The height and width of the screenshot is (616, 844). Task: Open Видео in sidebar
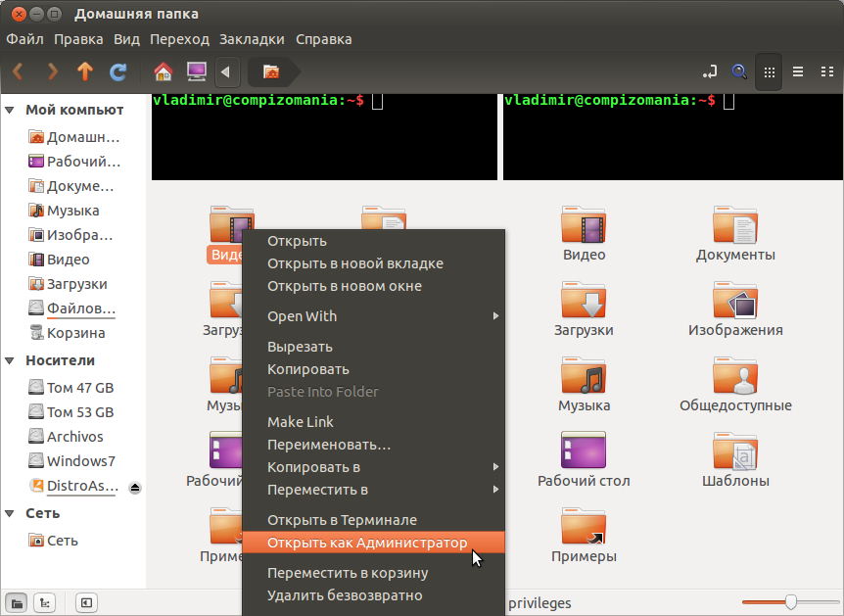pyautogui.click(x=59, y=260)
